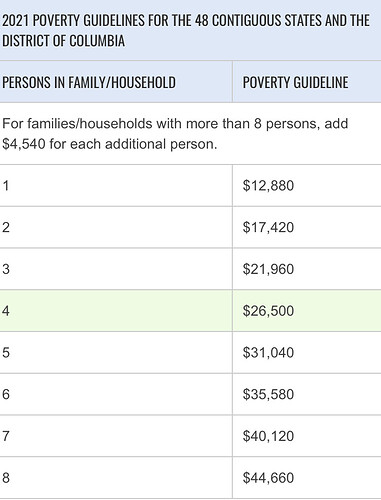Click the $40,120 guideline cell

[x=307, y=436]
